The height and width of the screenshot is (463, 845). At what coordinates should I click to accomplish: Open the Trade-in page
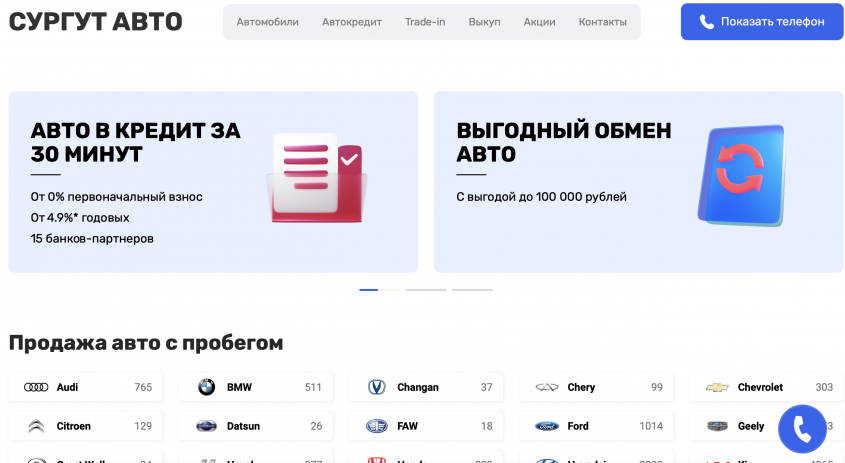point(425,22)
